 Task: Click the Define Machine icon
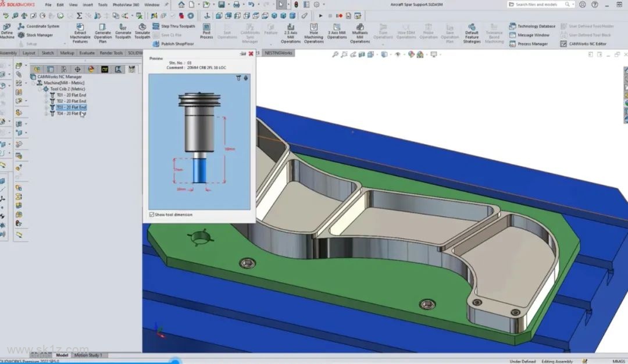tap(7, 31)
